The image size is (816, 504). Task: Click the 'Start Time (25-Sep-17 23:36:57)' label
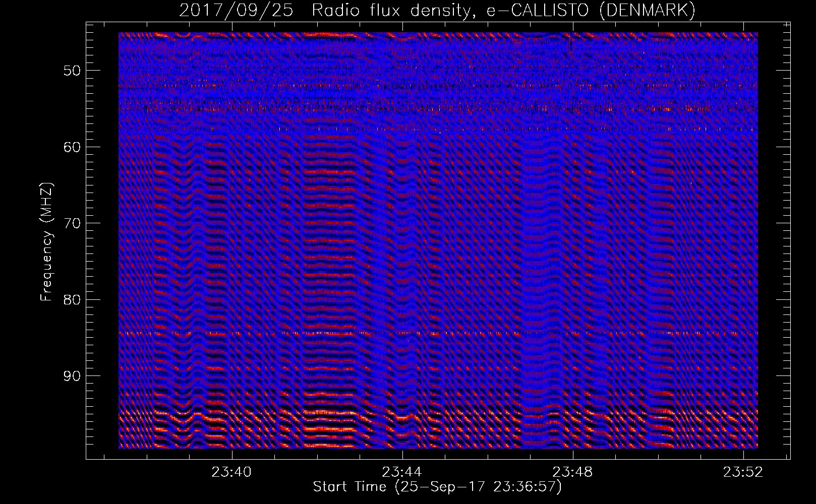point(437,487)
